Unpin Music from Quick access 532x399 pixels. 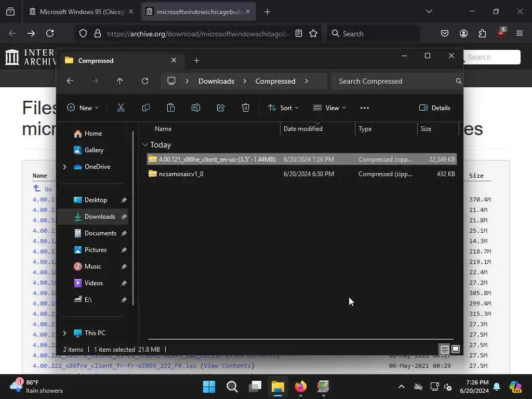(x=124, y=267)
